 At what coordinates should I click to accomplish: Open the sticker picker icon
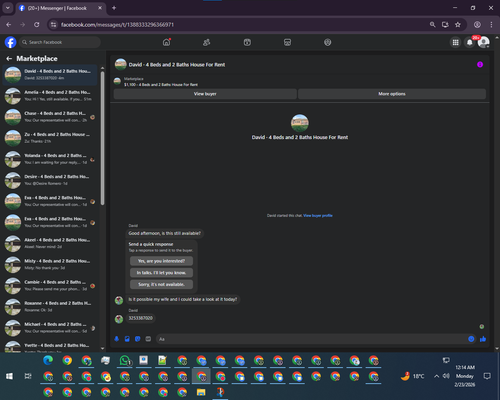138,339
